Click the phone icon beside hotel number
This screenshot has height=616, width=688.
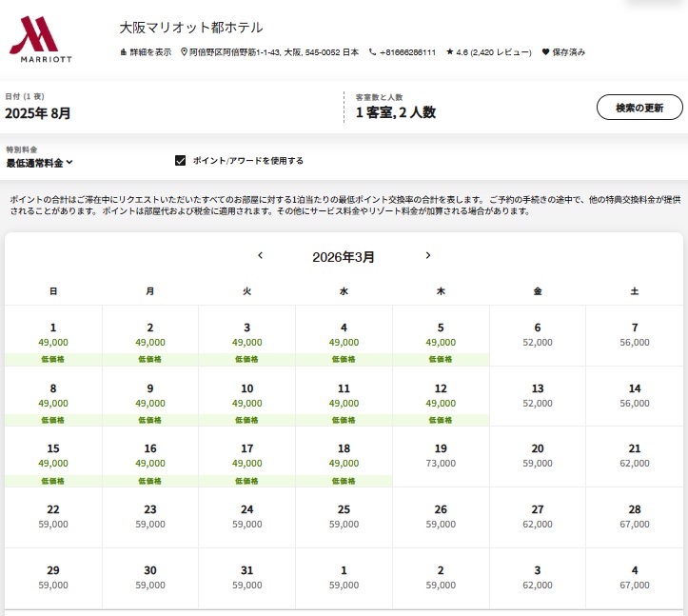(372, 51)
